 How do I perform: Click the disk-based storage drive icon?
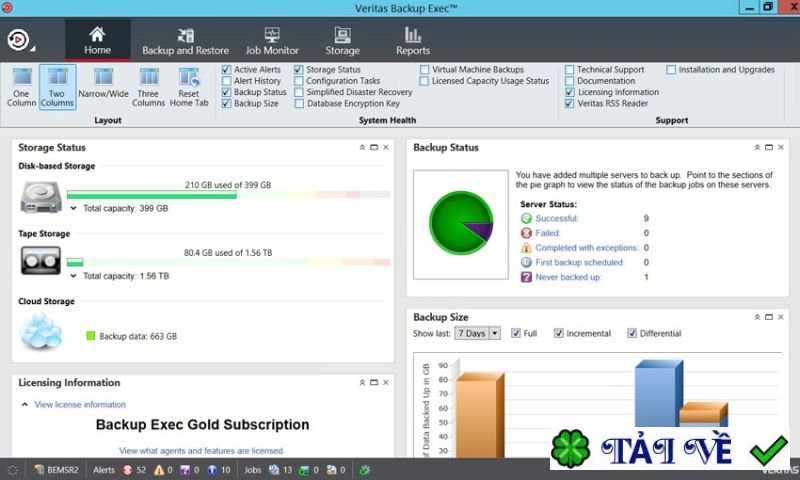pyautogui.click(x=41, y=198)
